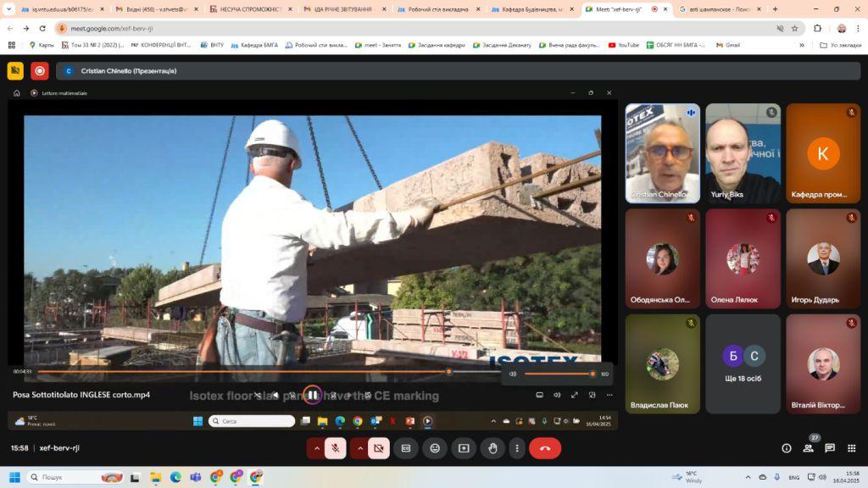Open the emoji reactions button
The width and height of the screenshot is (868, 488).
pos(435,448)
